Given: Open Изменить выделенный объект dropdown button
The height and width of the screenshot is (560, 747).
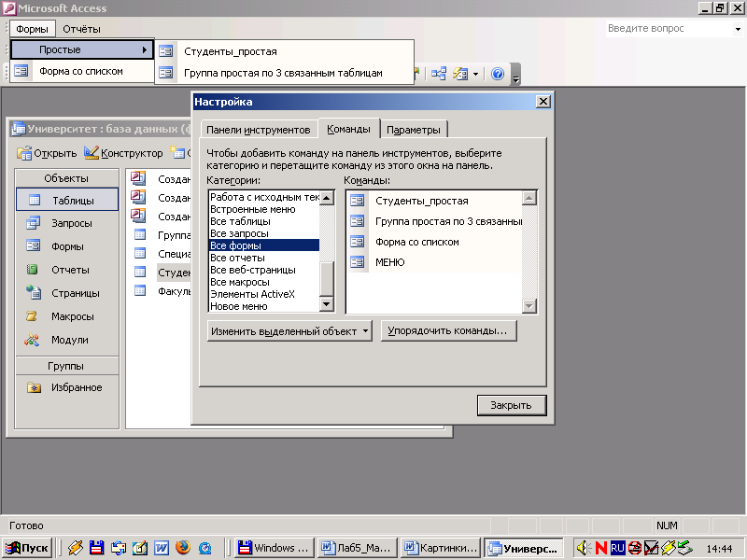Looking at the screenshot, I should pyautogui.click(x=289, y=331).
